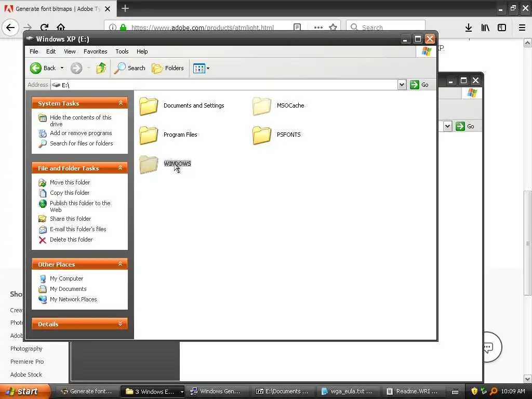Image resolution: width=532 pixels, height=399 pixels.
Task: Open the Views icon in the toolbar
Action: [x=199, y=68]
